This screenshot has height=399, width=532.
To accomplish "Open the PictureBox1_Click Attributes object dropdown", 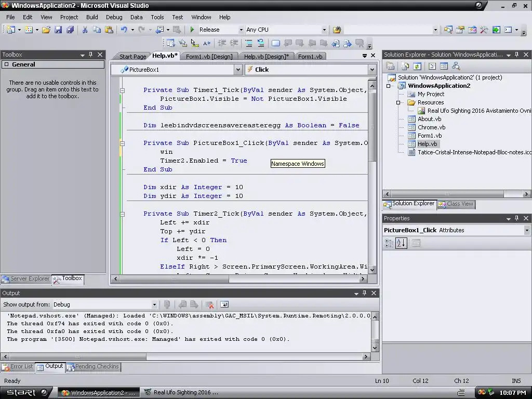I will tap(527, 230).
